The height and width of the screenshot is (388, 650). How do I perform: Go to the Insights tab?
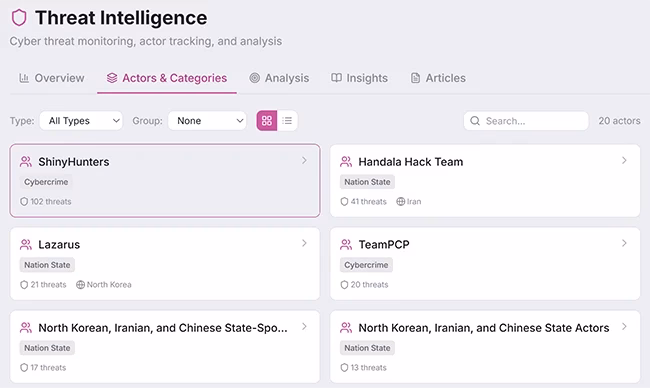click(x=359, y=78)
